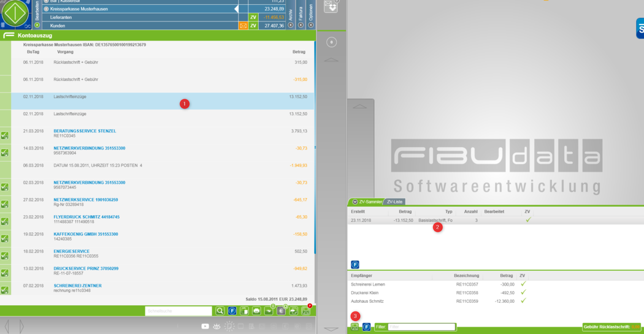
Task: Toggle checkmark for Netzwerkverbindung 14.03.2018 row
Action: [x=5, y=153]
